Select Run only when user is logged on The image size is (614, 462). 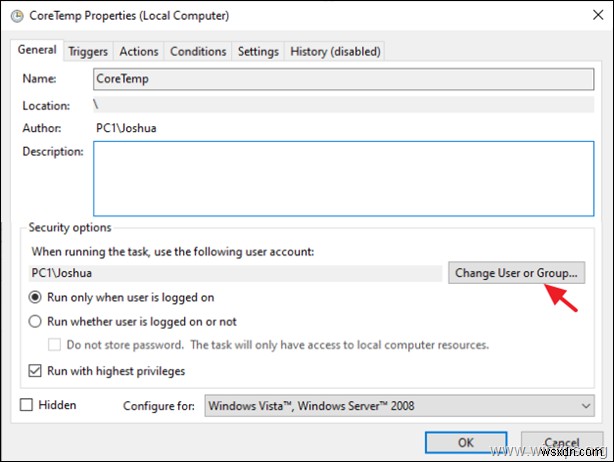pos(36,297)
